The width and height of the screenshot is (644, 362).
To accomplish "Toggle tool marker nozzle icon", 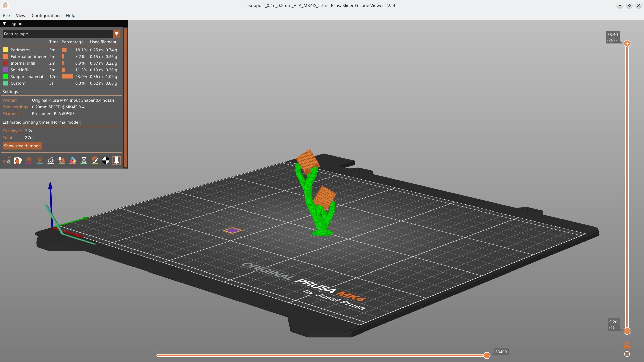I will (116, 161).
